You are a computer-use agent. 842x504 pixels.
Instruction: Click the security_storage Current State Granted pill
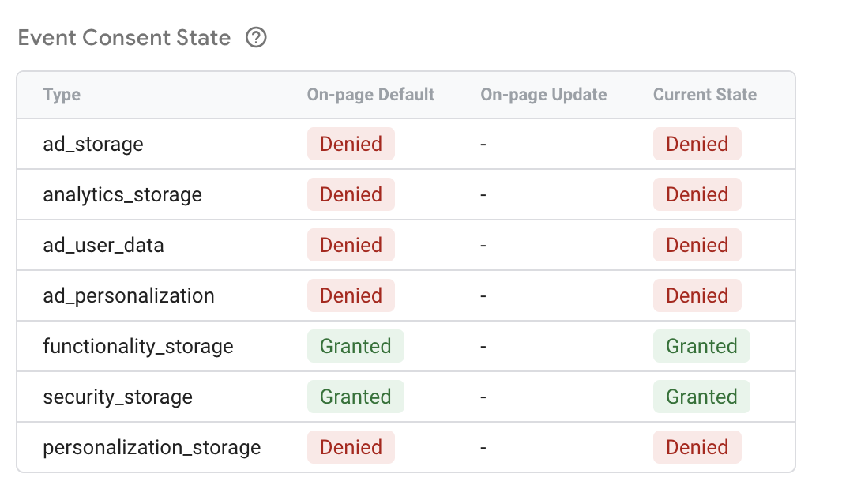pyautogui.click(x=701, y=397)
